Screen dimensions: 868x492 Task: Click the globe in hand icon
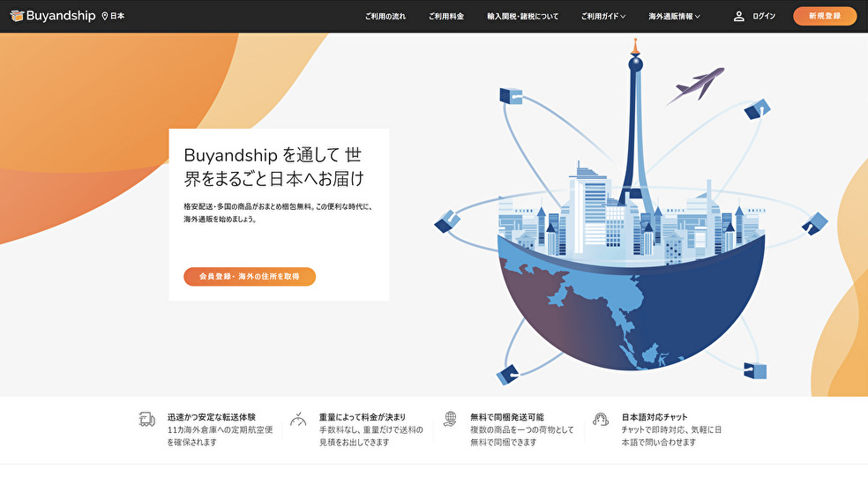tap(450, 419)
